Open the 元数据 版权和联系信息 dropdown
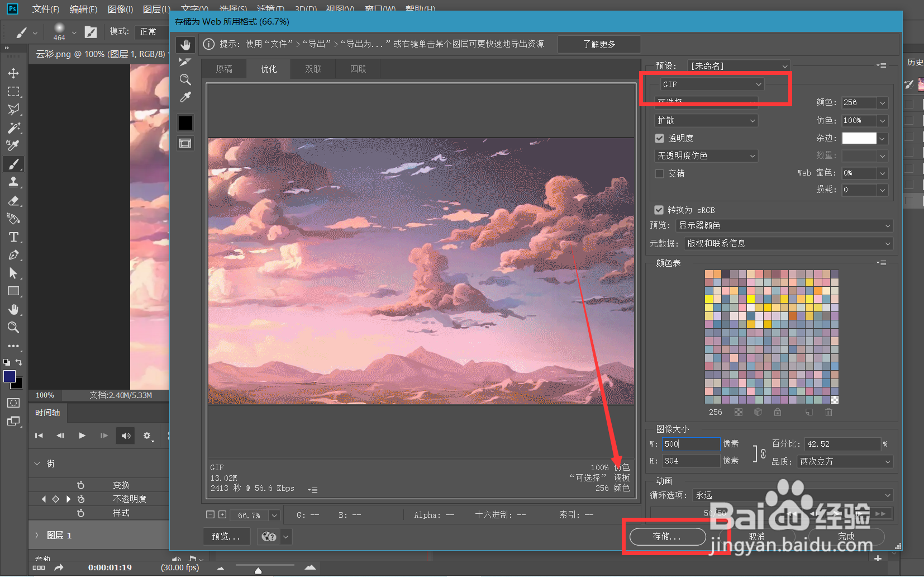The image size is (924, 577). 788,243
